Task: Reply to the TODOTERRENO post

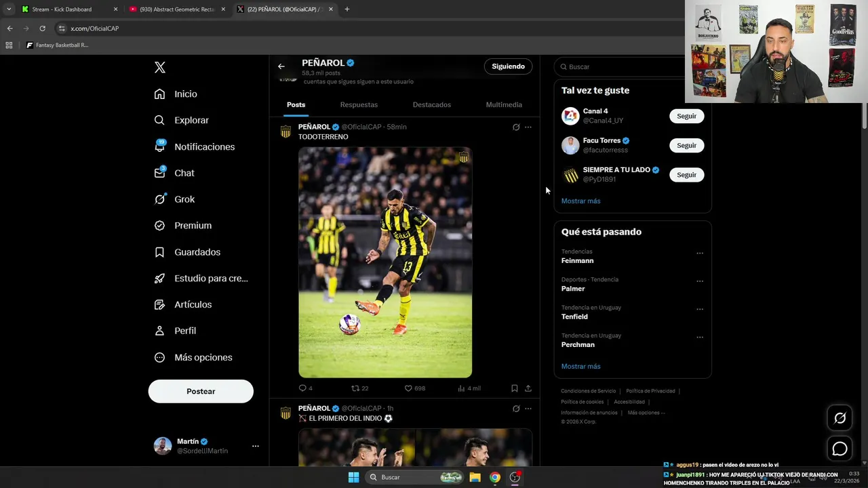Action: coord(305,388)
